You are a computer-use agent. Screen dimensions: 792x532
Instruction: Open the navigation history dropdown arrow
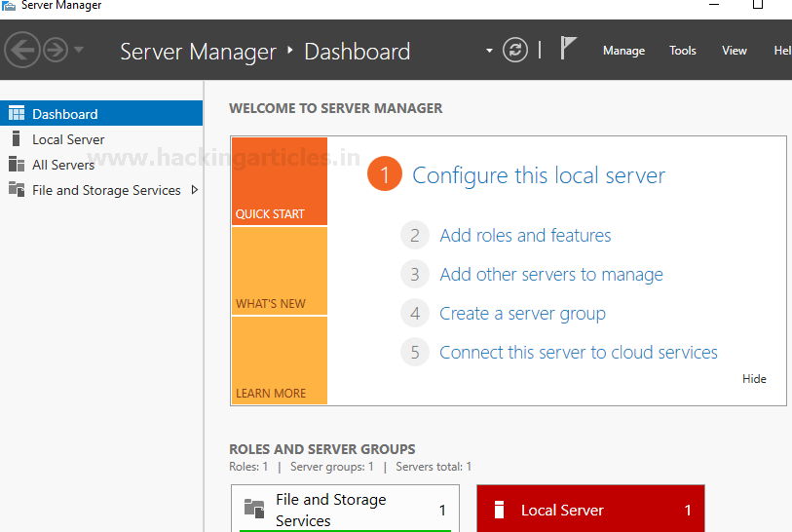click(x=79, y=50)
